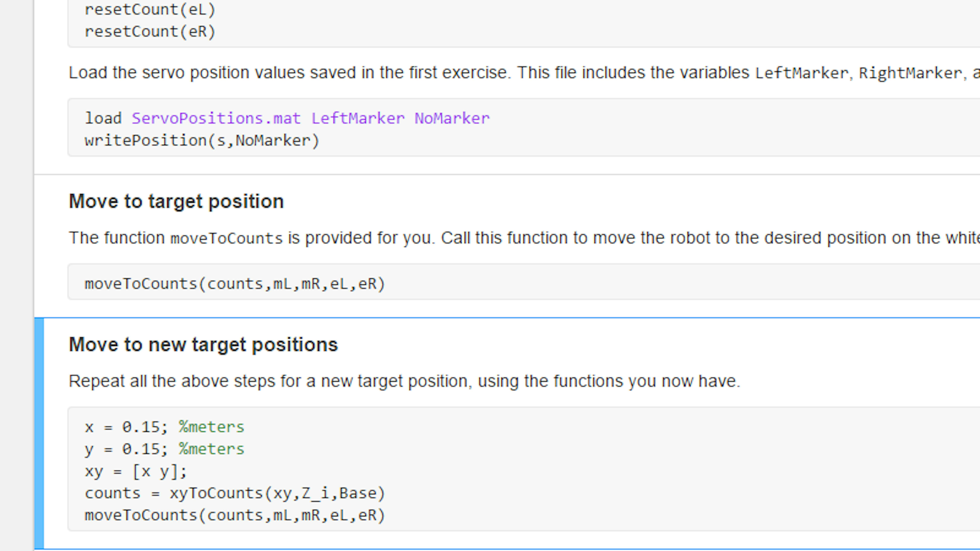Click moveToCounts call under 'Move to target position'
The height and width of the screenshot is (551, 980).
pos(235,284)
